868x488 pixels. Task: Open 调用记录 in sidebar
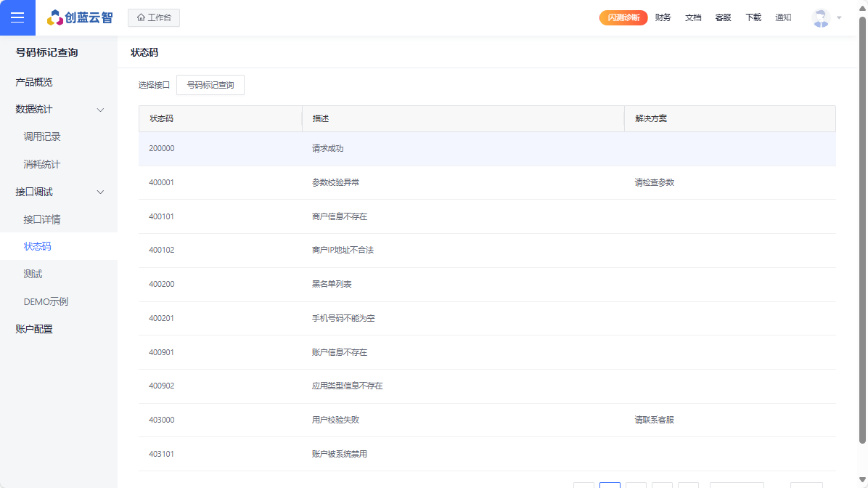click(42, 137)
